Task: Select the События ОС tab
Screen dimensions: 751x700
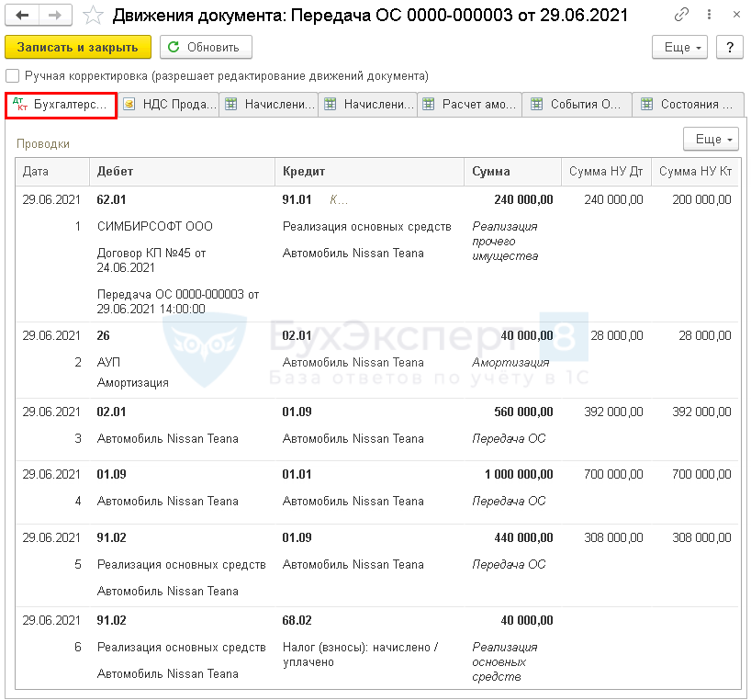Action: pyautogui.click(x=577, y=105)
